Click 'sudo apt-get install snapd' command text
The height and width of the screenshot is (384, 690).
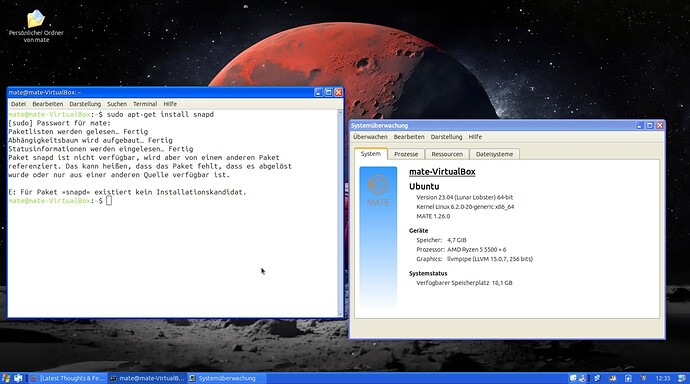click(160, 114)
